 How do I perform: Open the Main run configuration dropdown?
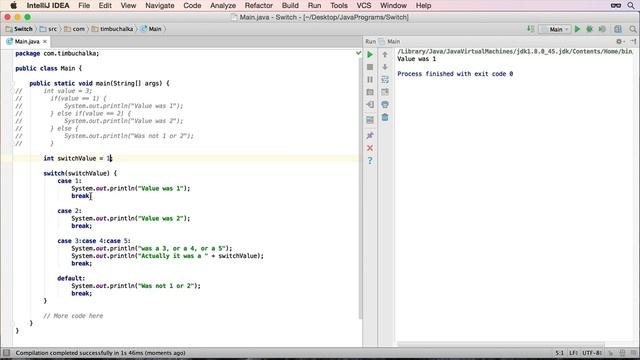pos(555,29)
